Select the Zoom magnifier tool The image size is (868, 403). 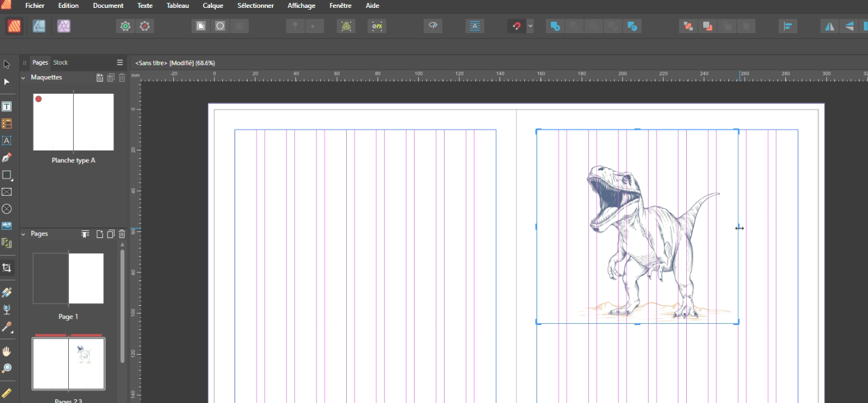(7, 369)
